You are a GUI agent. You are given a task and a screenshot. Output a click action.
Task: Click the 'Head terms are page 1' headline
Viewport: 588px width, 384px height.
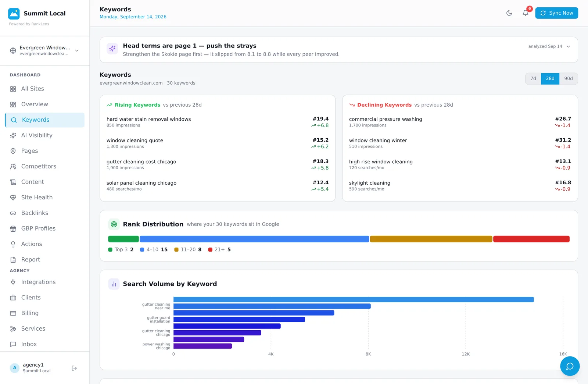[x=190, y=46]
